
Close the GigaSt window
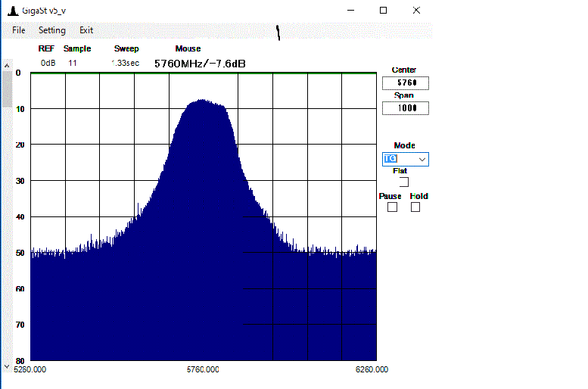coord(416,10)
